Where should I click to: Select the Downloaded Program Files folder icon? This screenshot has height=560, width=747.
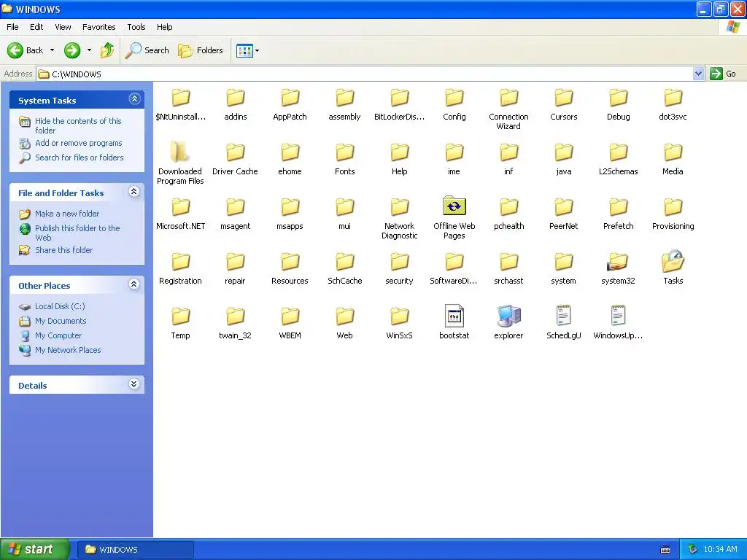[x=180, y=152]
